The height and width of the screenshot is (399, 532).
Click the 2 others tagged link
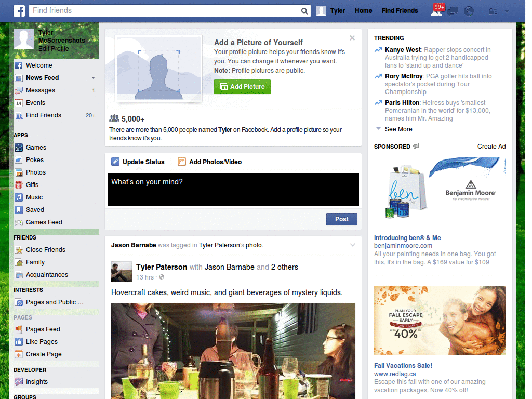point(284,267)
